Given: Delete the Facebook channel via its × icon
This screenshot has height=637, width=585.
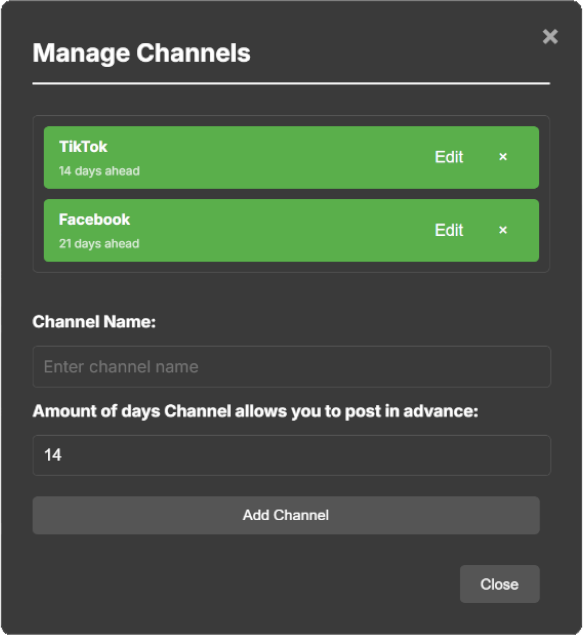Looking at the screenshot, I should (x=503, y=230).
